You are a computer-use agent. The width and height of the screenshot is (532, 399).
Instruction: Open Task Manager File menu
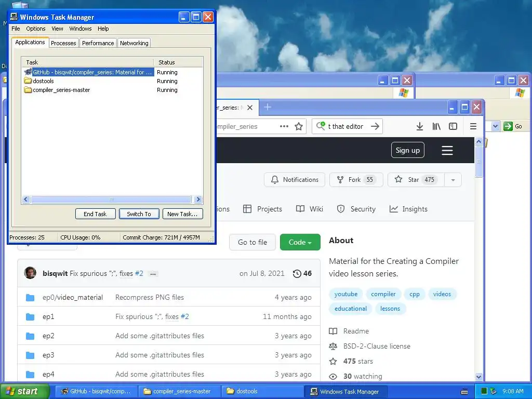point(16,29)
